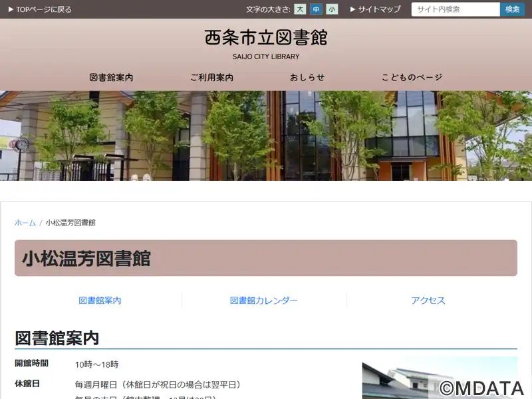This screenshot has height=399, width=532.
Task: Click the 図書館案内 section heading
Action: coord(57,338)
